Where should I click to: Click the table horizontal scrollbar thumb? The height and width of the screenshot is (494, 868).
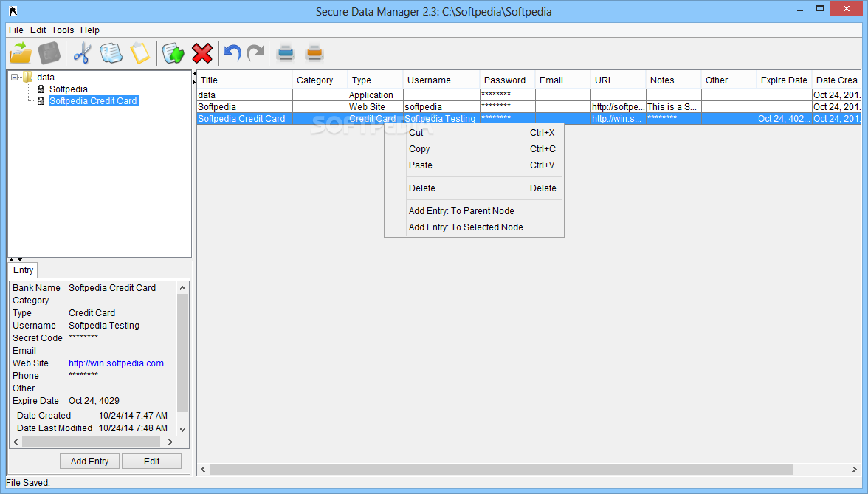501,469
